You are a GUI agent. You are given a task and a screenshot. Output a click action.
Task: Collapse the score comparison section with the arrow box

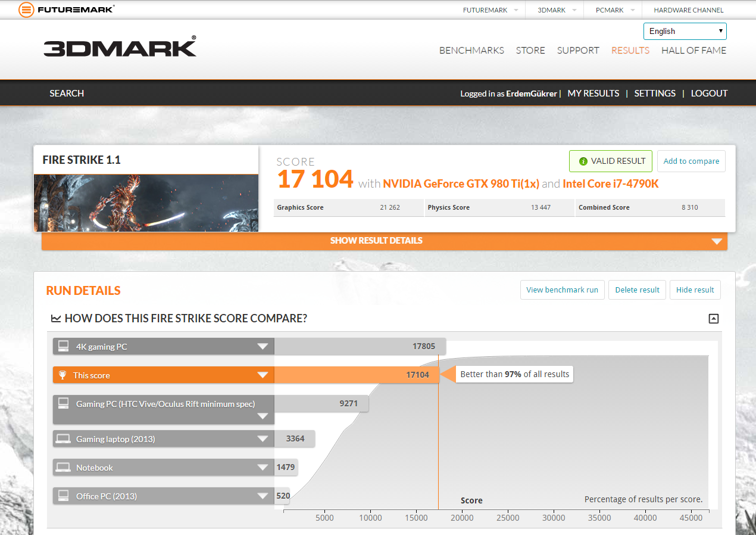coord(714,319)
